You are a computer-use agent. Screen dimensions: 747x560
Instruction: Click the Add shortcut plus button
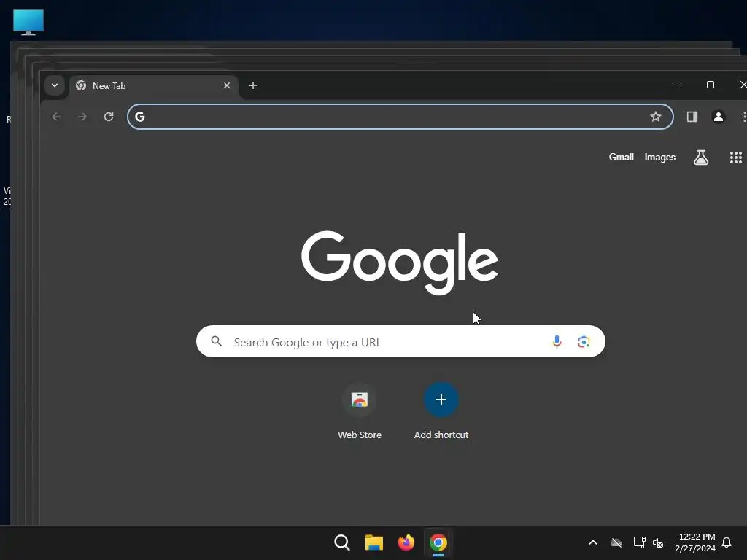point(441,400)
